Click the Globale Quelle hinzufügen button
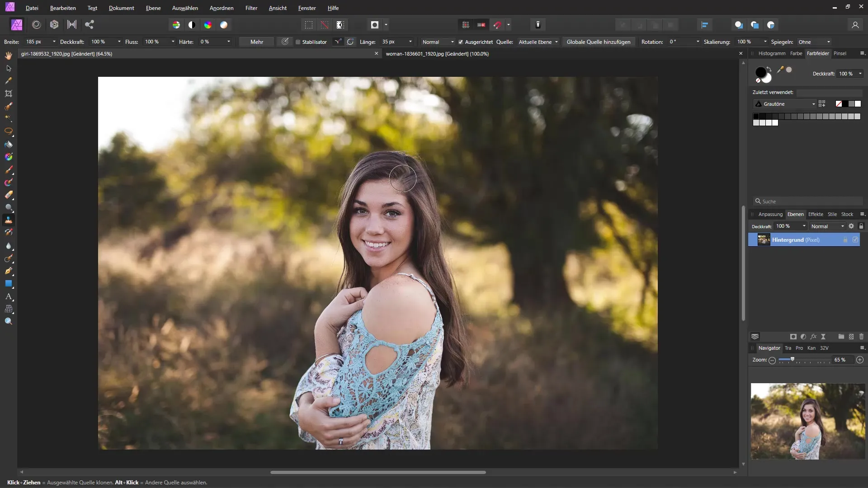The width and height of the screenshot is (868, 488). pyautogui.click(x=598, y=41)
